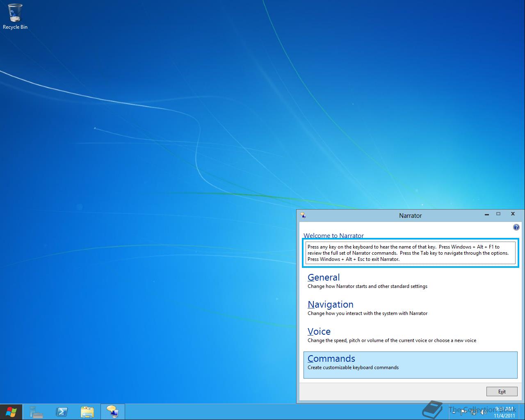Click 'Change how Narrator starts and other standard settings'

pyautogui.click(x=367, y=286)
